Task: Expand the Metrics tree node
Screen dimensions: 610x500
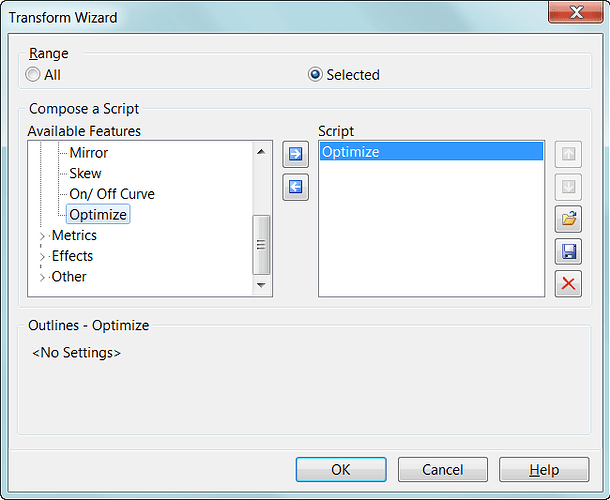Action: (x=42, y=236)
